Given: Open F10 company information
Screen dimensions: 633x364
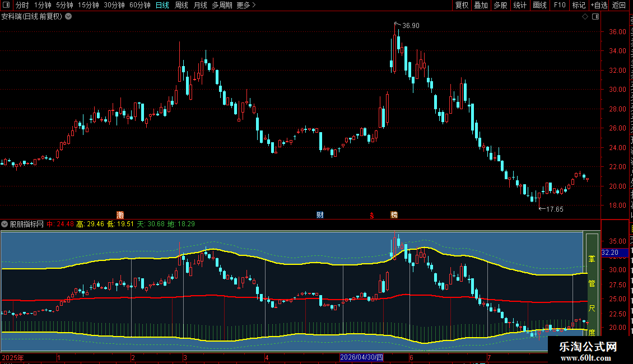Looking at the screenshot, I should pos(560,5).
